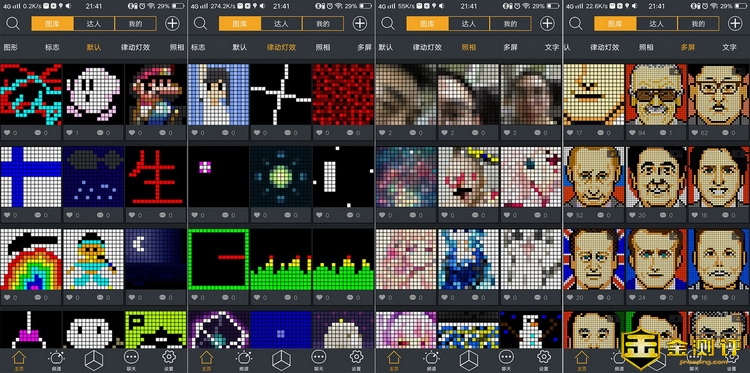Open the blue cross flag pixel art
The height and width of the screenshot is (373, 750).
[31, 176]
